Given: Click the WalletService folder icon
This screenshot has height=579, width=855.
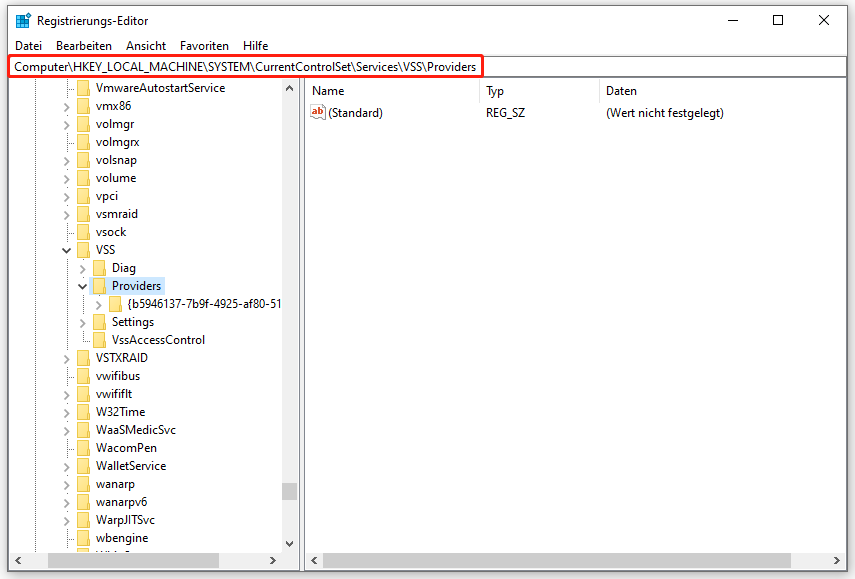Looking at the screenshot, I should (83, 466).
